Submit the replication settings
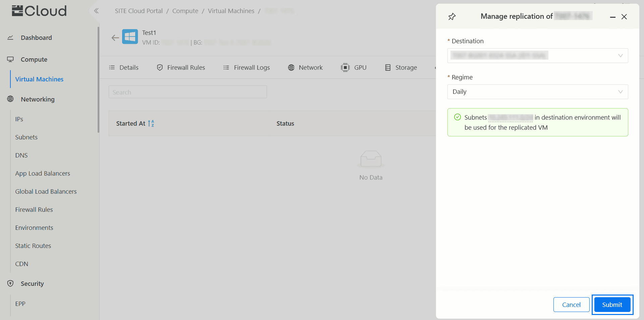This screenshot has width=644, height=320. pyautogui.click(x=612, y=305)
